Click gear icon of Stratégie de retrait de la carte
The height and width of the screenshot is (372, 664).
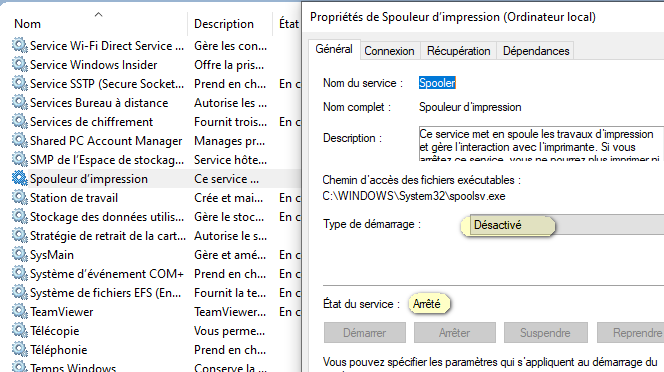[19, 236]
